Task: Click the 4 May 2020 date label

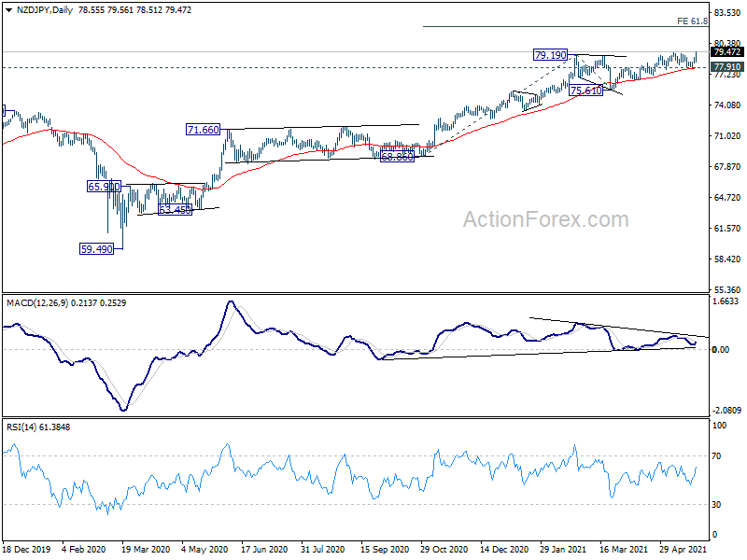Action: tap(204, 549)
